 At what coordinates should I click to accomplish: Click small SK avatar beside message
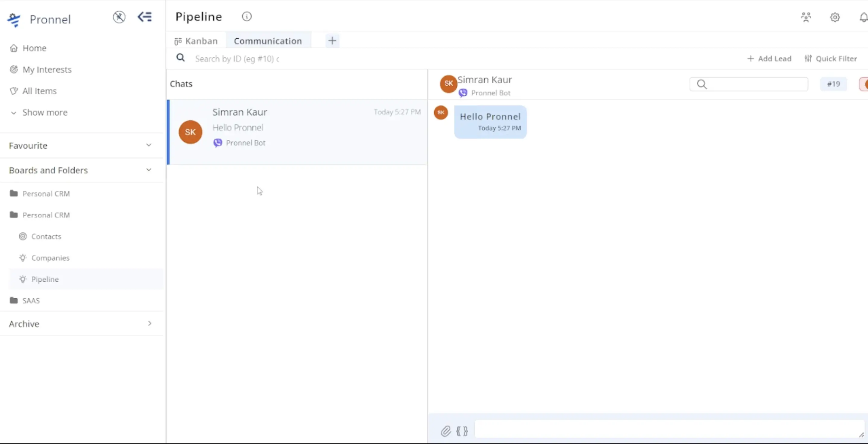coord(441,113)
